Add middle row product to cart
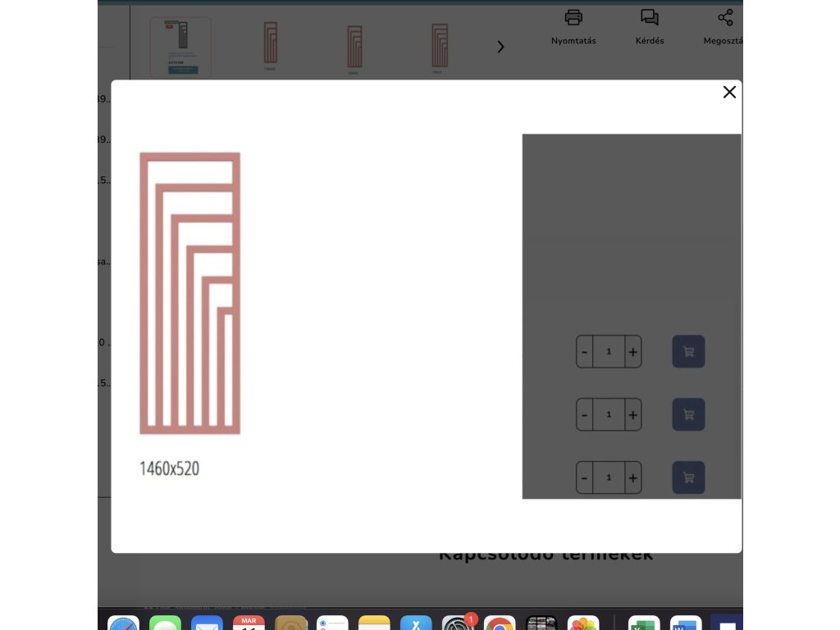 pyautogui.click(x=688, y=414)
